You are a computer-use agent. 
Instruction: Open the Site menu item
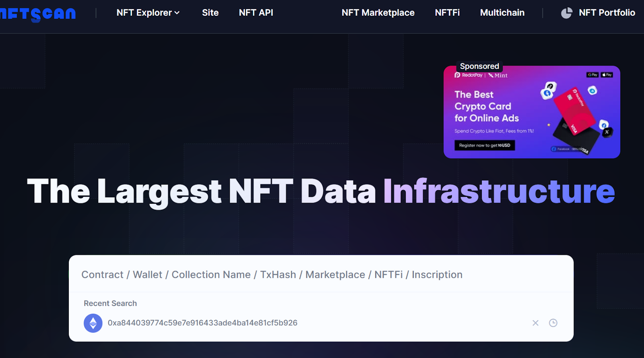click(210, 13)
